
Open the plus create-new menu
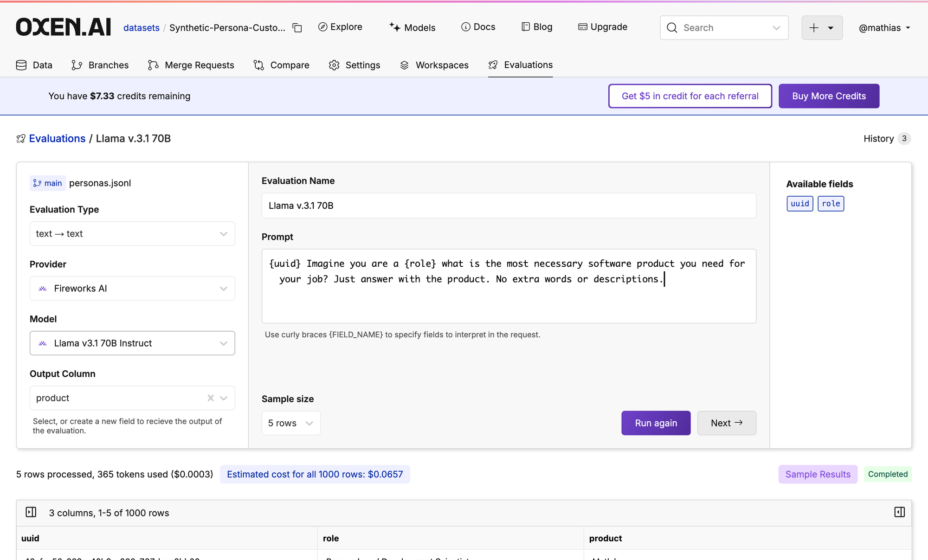(x=822, y=28)
